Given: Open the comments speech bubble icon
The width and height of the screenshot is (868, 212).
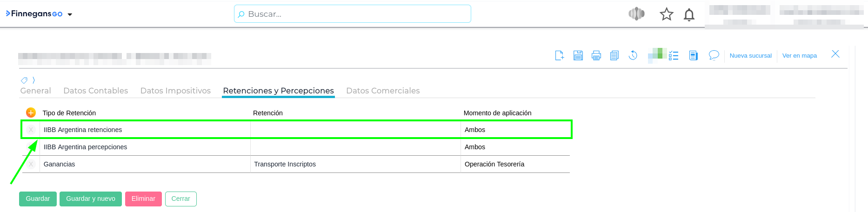Looking at the screenshot, I should pos(714,55).
